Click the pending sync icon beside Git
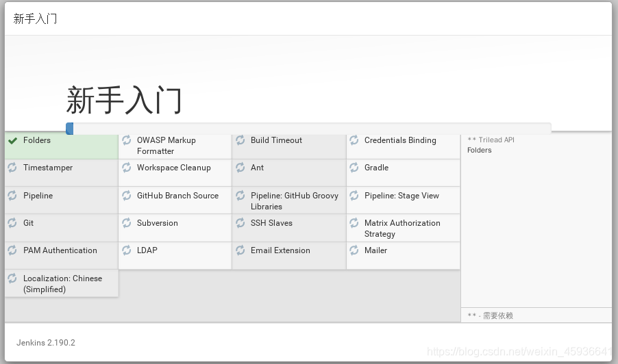Image resolution: width=618 pixels, height=364 pixels. (12, 223)
